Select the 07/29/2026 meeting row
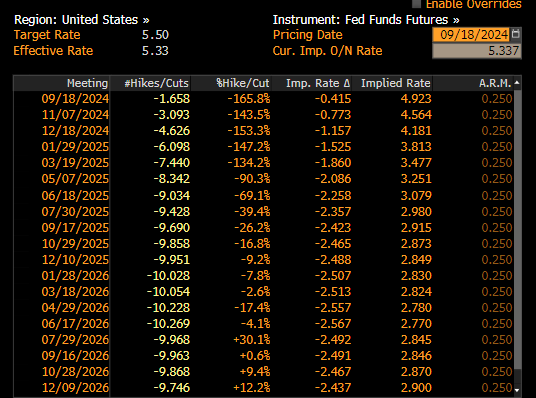 coord(263,340)
